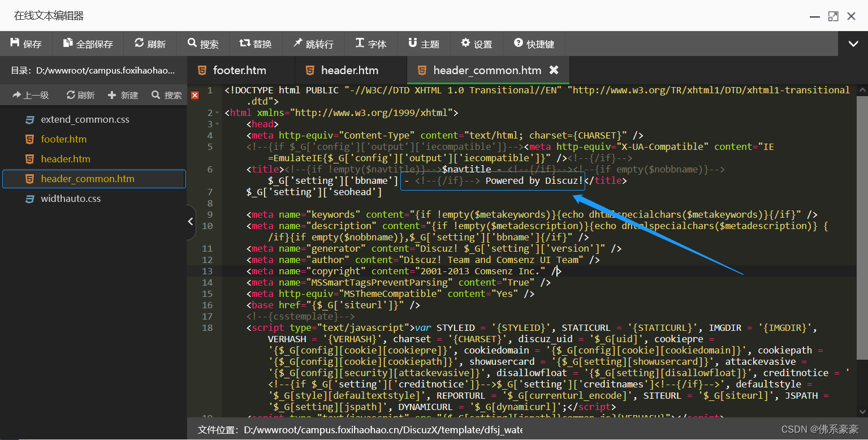Click $_G['setting']['seohead'] on line 7
The width and height of the screenshot is (868, 440).
pyautogui.click(x=314, y=192)
